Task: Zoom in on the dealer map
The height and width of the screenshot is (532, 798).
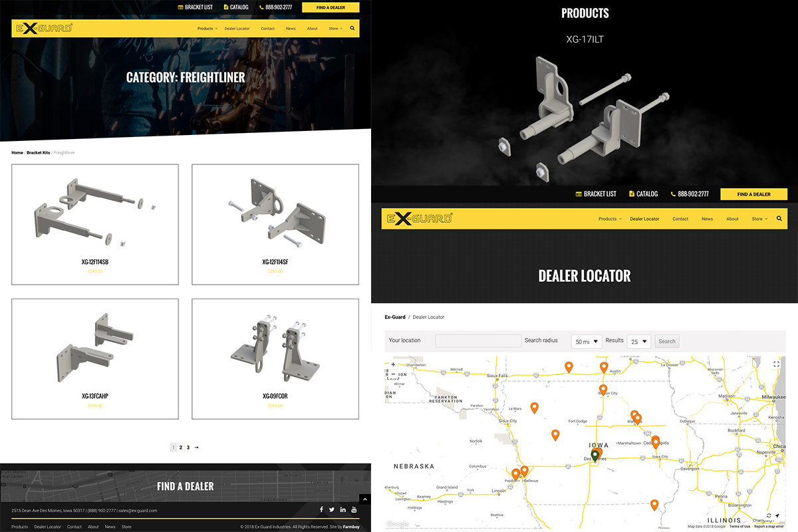Action: [393, 364]
